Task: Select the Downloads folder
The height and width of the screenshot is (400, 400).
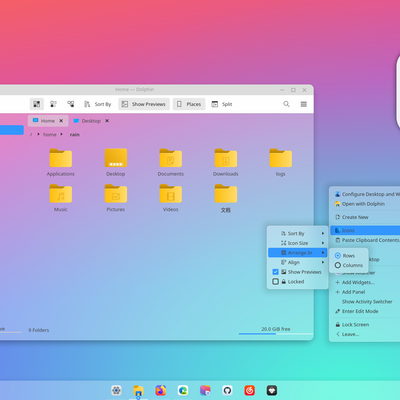Action: click(x=226, y=162)
